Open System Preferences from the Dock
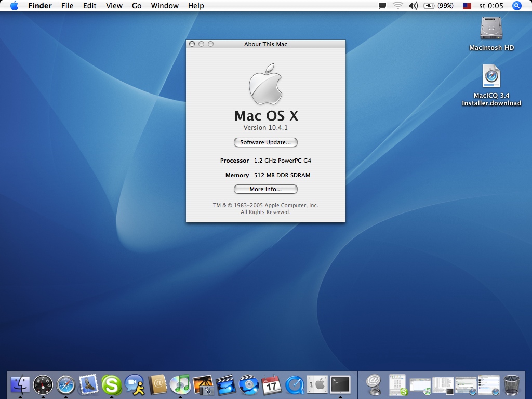This screenshot has width=532, height=399. tap(317, 385)
